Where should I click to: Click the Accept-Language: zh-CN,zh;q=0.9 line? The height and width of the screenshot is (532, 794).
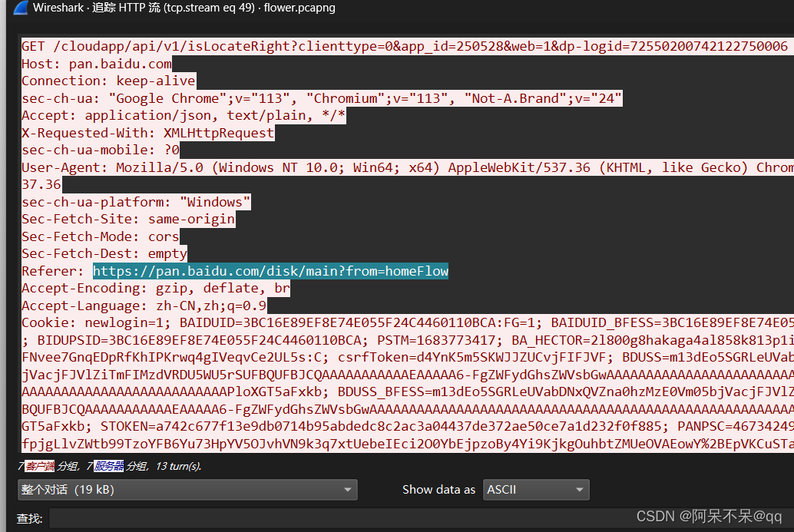point(144,306)
